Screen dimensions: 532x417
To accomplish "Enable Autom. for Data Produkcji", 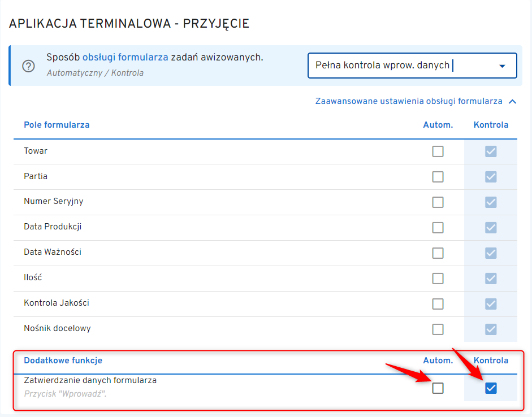I will click(438, 228).
